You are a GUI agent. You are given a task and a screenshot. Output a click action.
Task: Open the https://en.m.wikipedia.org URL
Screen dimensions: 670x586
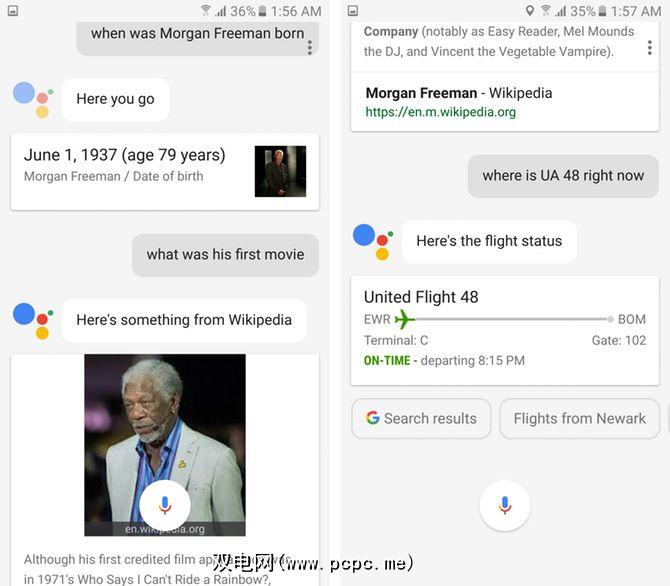click(441, 112)
